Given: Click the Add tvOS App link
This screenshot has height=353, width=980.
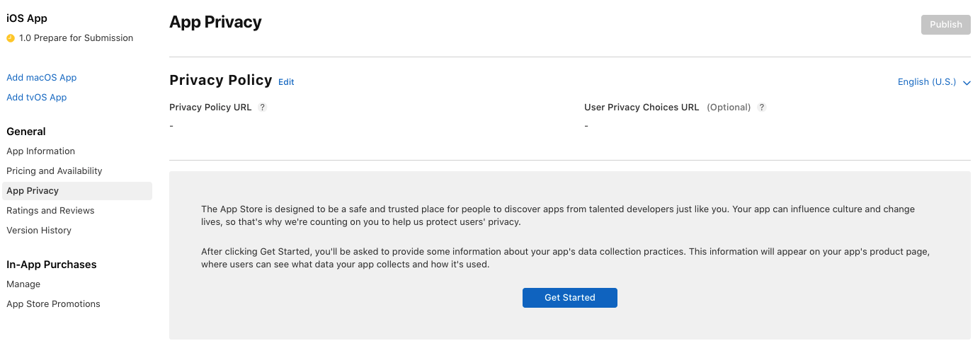Looking at the screenshot, I should coord(36,98).
